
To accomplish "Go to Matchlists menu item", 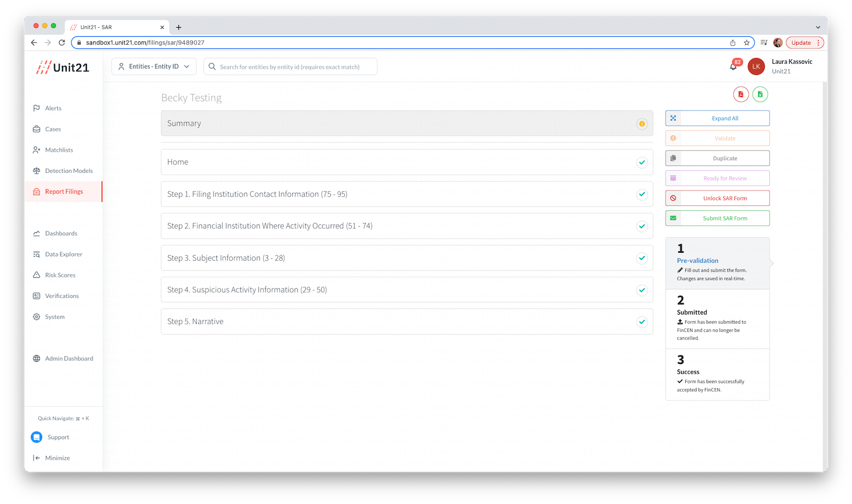I will tap(59, 150).
